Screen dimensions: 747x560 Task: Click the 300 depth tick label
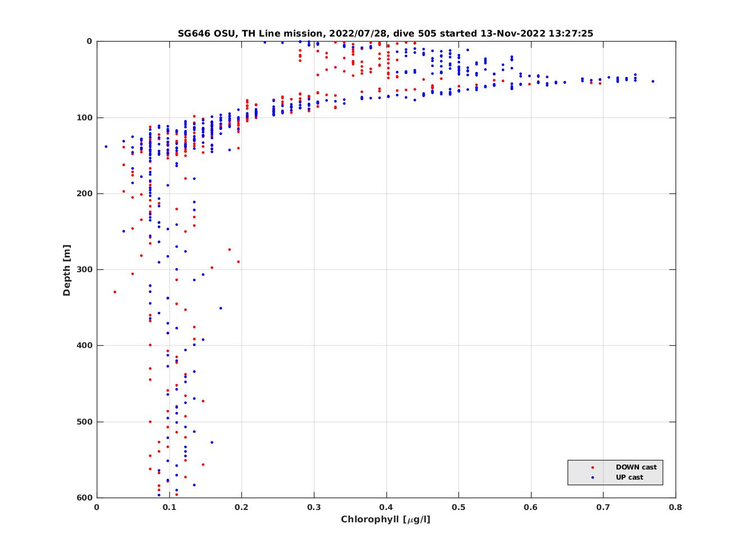coord(84,269)
